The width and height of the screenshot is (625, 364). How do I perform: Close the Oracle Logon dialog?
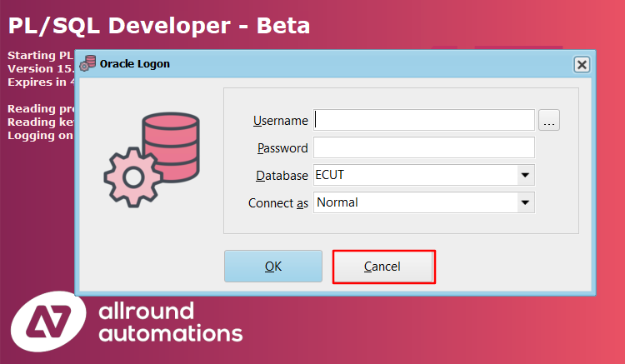pyautogui.click(x=582, y=64)
